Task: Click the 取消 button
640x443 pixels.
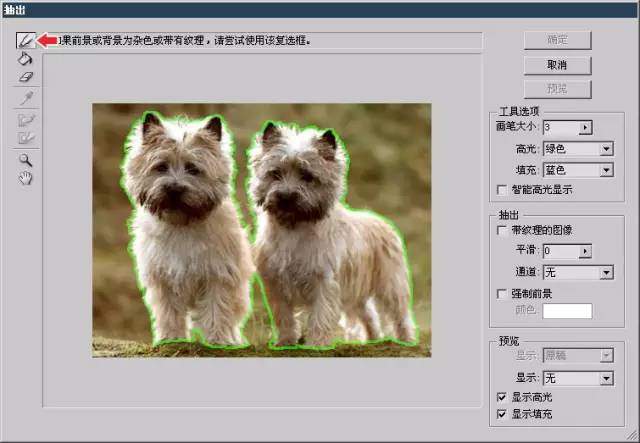Action: point(558,65)
